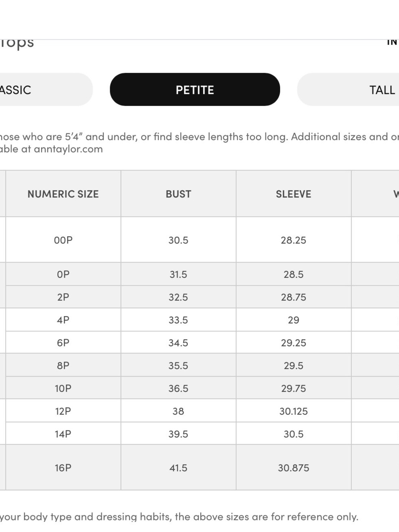Select the 2P size cell
Image resolution: width=399 pixels, height=532 pixels.
point(63,297)
